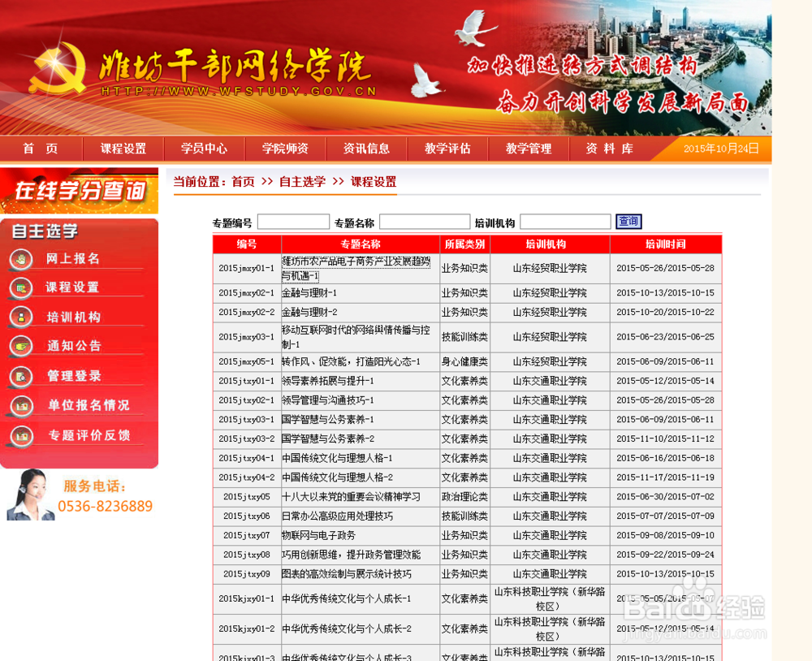The height and width of the screenshot is (661, 812).
Task: Focus the 专题名称 input field
Action: 425,222
